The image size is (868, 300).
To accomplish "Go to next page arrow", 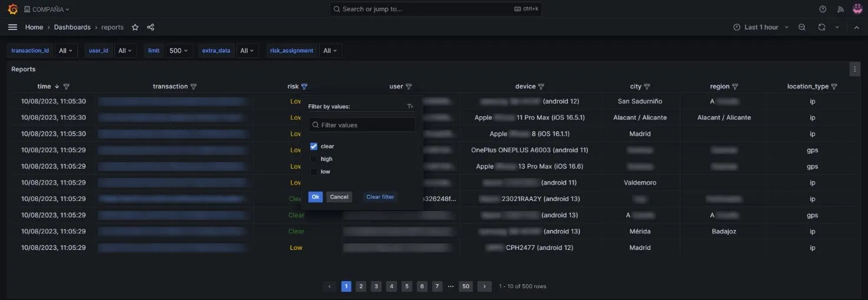I will coord(484,286).
